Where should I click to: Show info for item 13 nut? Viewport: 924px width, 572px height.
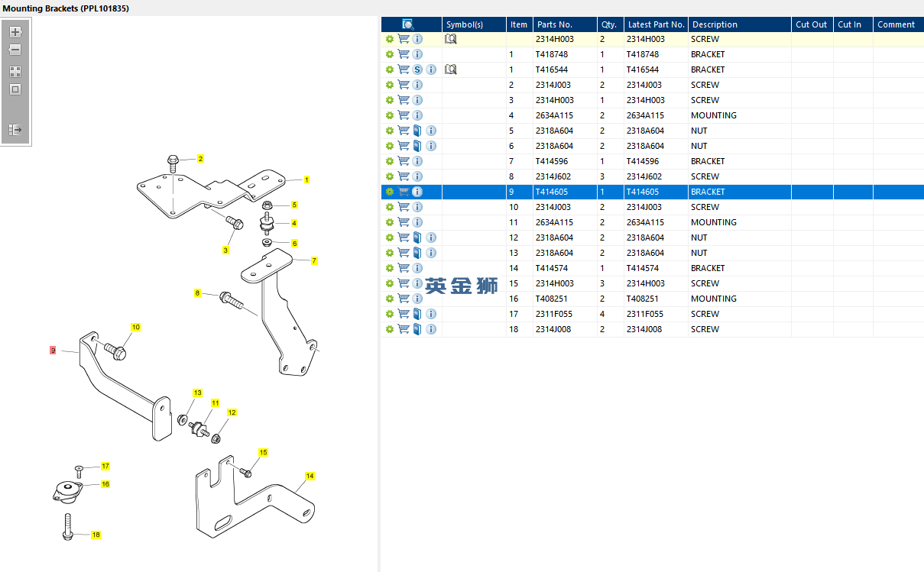432,253
